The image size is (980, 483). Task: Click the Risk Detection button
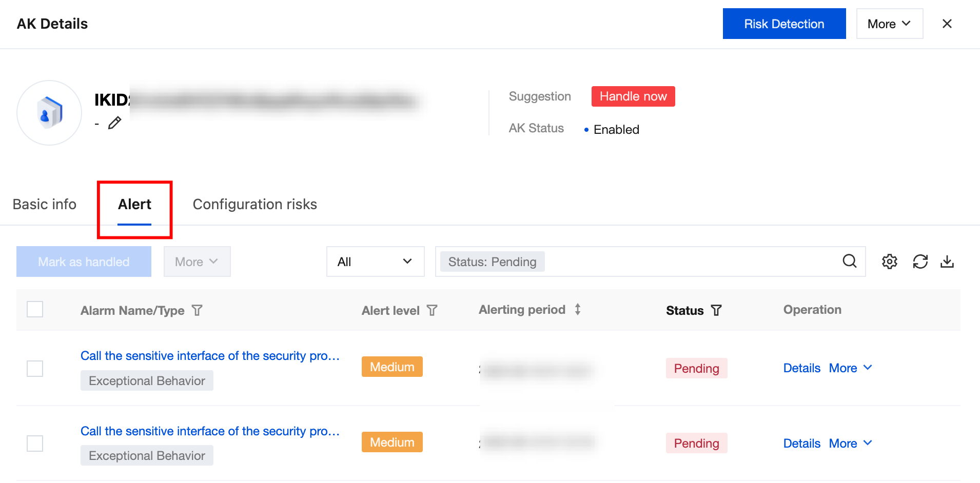[783, 24]
